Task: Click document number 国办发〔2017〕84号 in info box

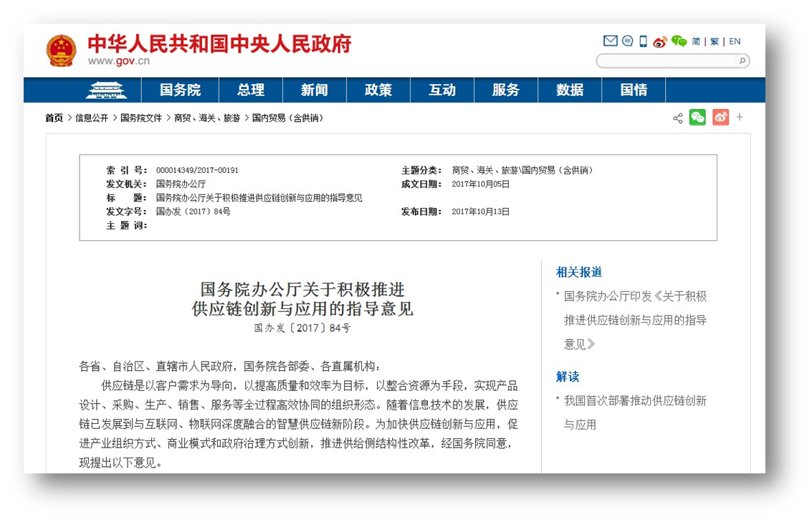Action: click(194, 212)
